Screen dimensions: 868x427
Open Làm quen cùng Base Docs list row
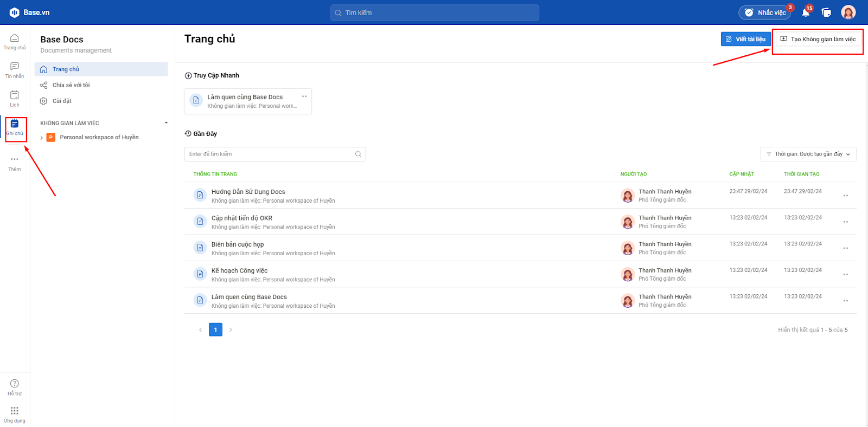click(x=249, y=297)
